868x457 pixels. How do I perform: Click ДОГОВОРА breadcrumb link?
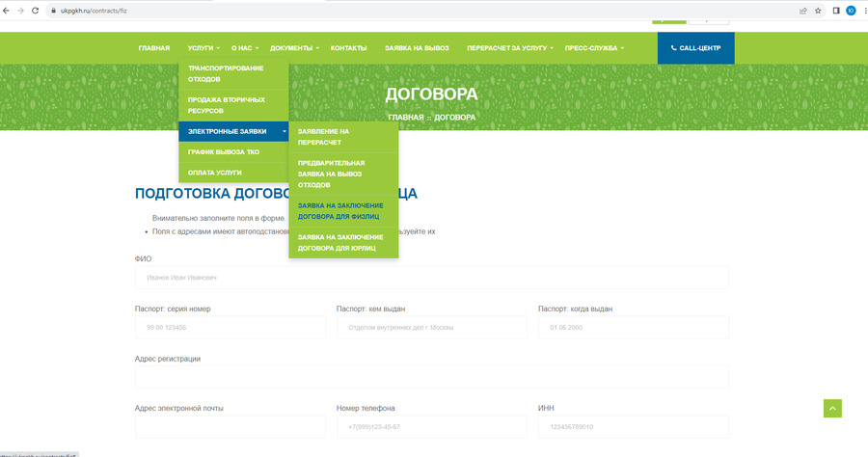coord(454,118)
